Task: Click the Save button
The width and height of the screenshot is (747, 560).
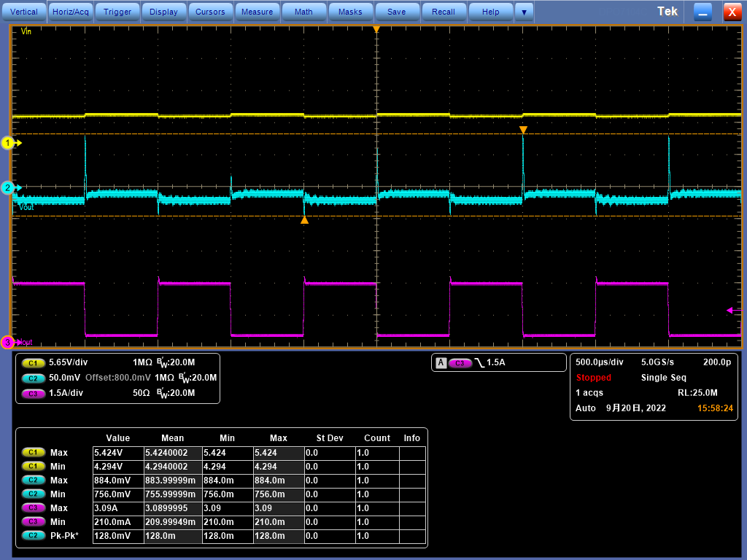Action: click(x=397, y=12)
